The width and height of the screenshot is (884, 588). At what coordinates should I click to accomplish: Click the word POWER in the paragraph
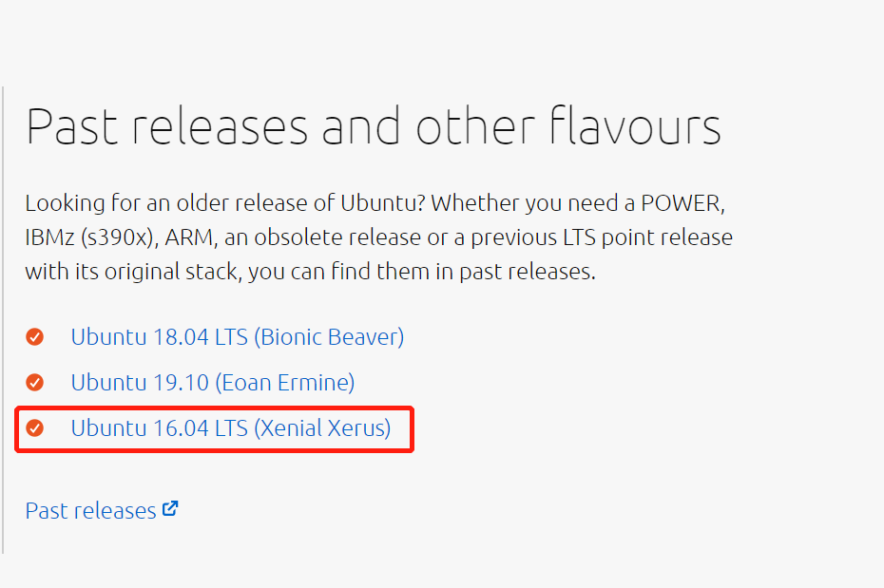682,202
